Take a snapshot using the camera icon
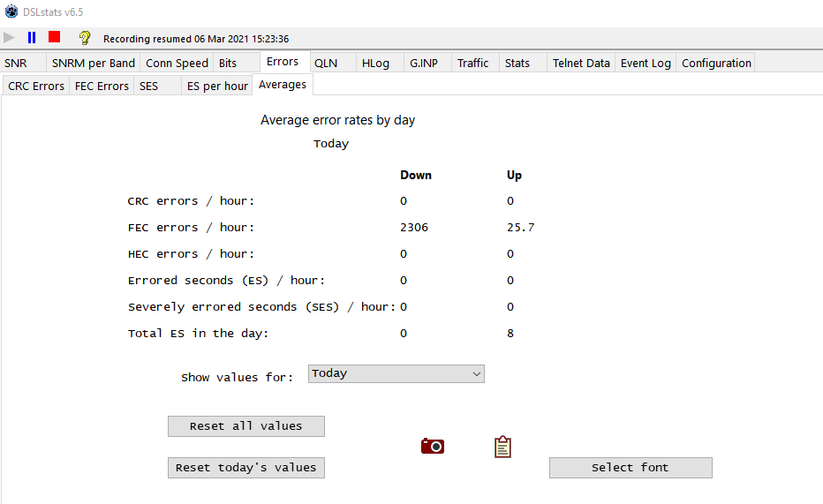Screen dimensions: 823x504 (x=433, y=447)
